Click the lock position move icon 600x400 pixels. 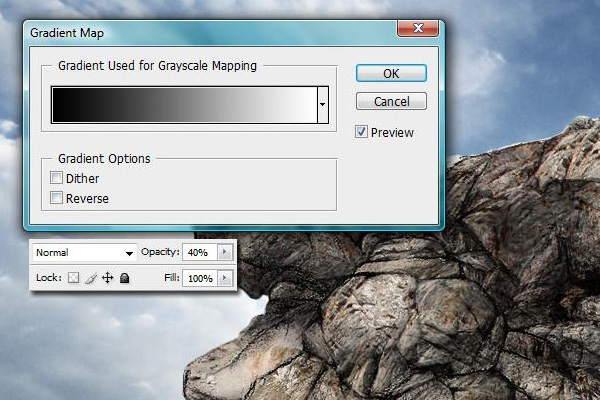pyautogui.click(x=108, y=278)
